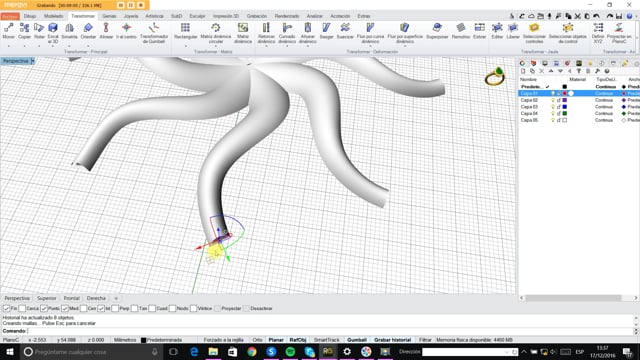Select the Curvado dinámico tool
This screenshot has height=360, width=640.
click(x=287, y=33)
